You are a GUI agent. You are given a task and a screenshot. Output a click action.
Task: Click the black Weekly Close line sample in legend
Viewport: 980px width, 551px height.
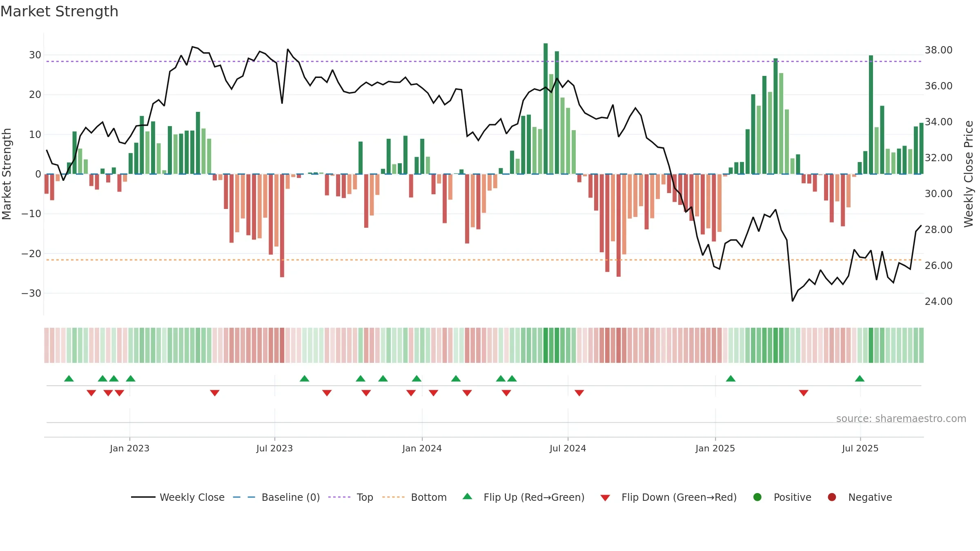tap(143, 497)
